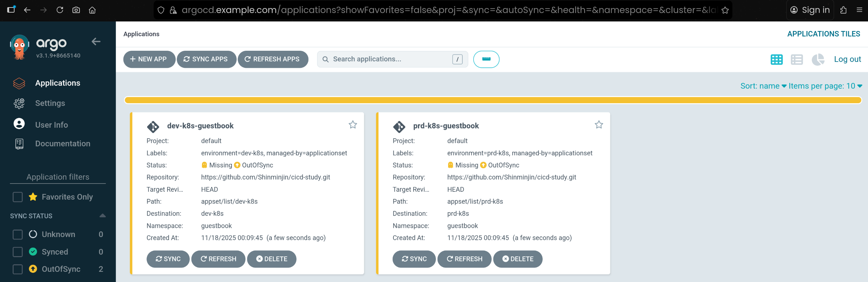Viewport: 868px width, 282px height.
Task: Tick the OutOfSync filter checkbox
Action: coord(18,269)
